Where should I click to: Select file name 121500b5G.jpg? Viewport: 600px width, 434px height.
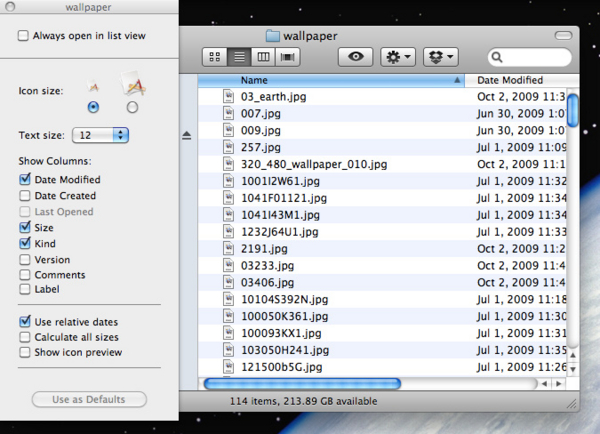coord(281,367)
